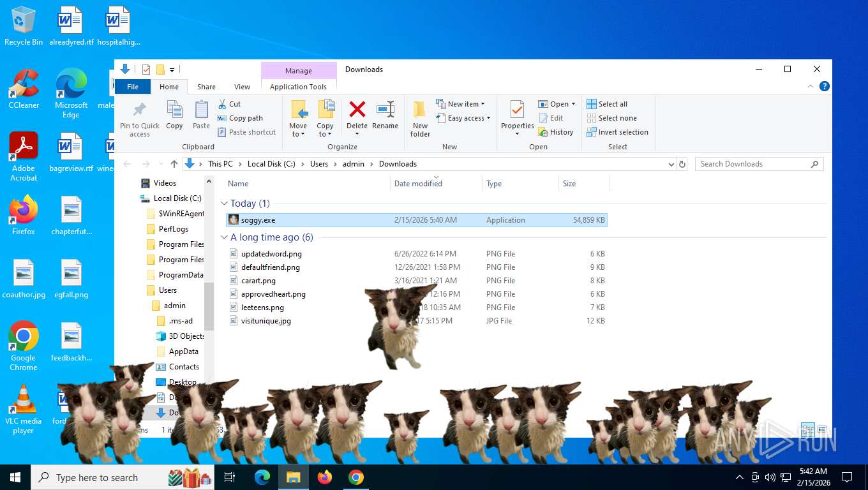Open Quick Access Toolbar customize dropdown

tap(172, 70)
